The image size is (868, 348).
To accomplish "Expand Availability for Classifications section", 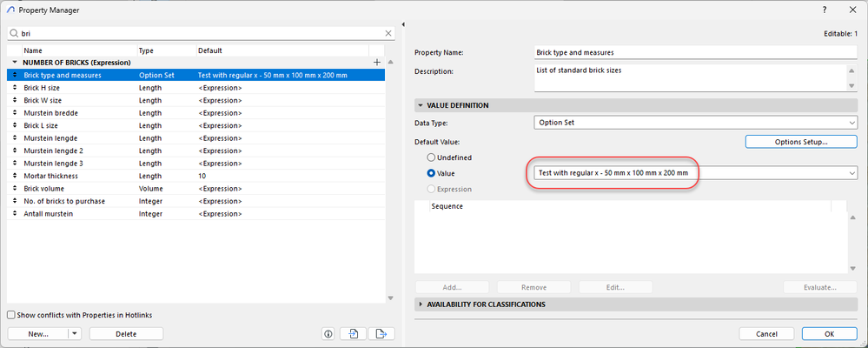I will (x=421, y=304).
